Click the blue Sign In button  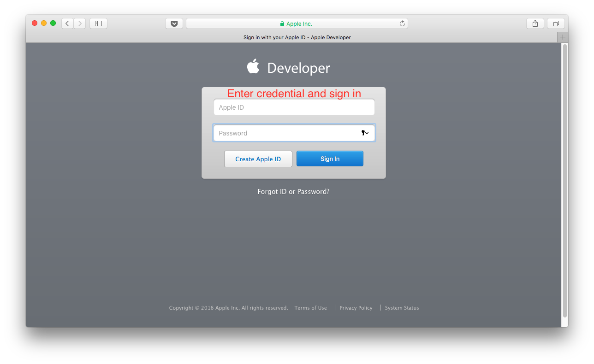coord(330,159)
